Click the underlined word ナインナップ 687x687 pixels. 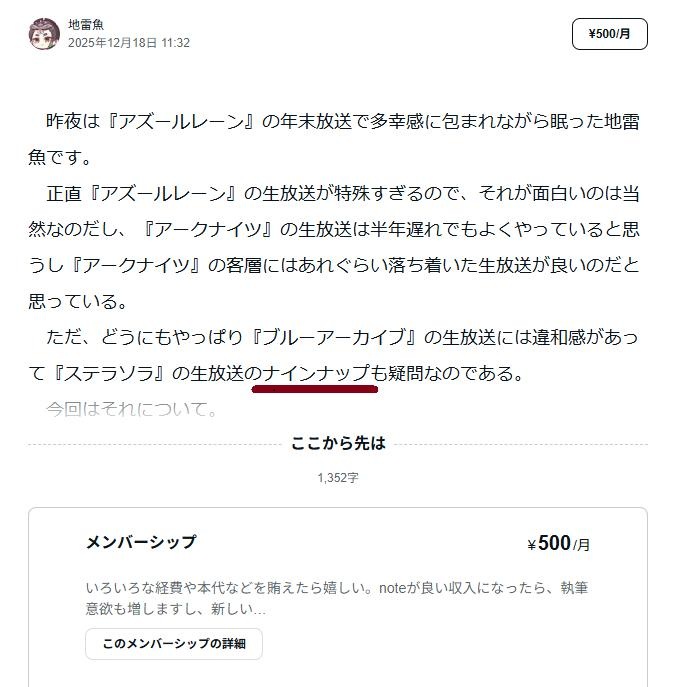(316, 373)
